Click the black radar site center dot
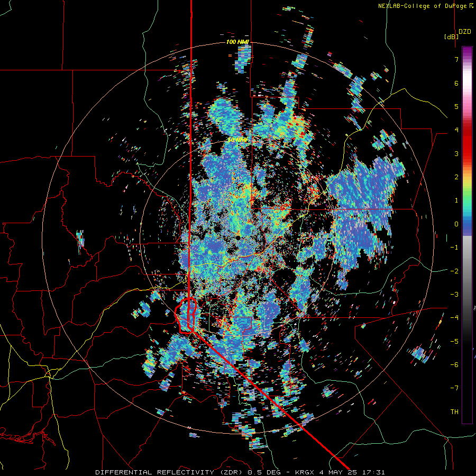 click(238, 237)
